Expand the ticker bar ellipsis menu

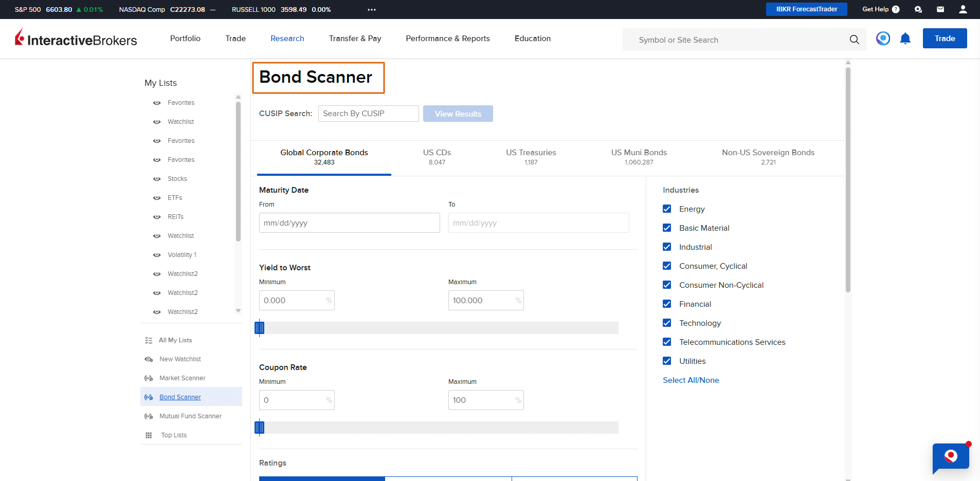[371, 10]
